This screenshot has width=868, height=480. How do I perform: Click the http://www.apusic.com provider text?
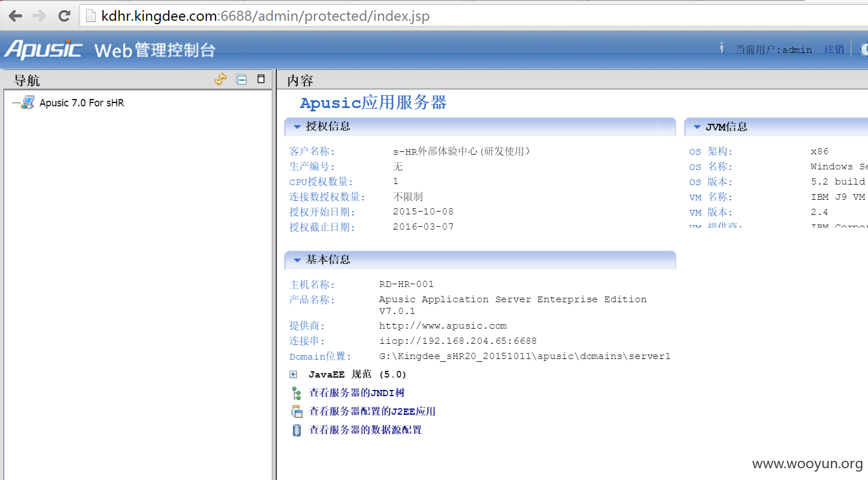pyautogui.click(x=443, y=326)
